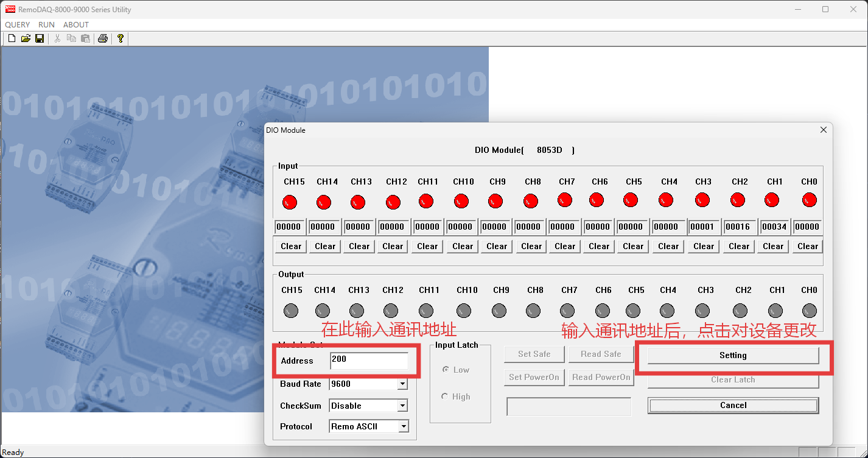Image resolution: width=868 pixels, height=458 pixels.
Task: Click the Address input field
Action: tap(369, 361)
